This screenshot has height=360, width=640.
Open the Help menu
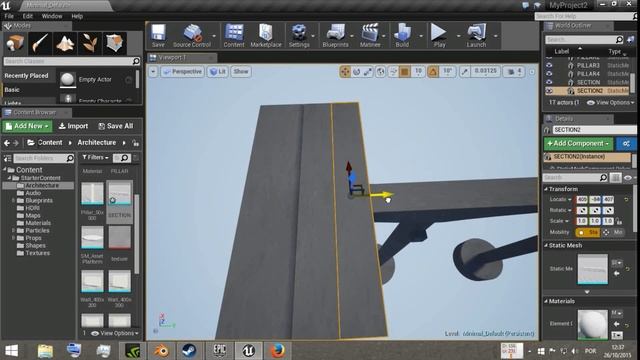(x=77, y=16)
